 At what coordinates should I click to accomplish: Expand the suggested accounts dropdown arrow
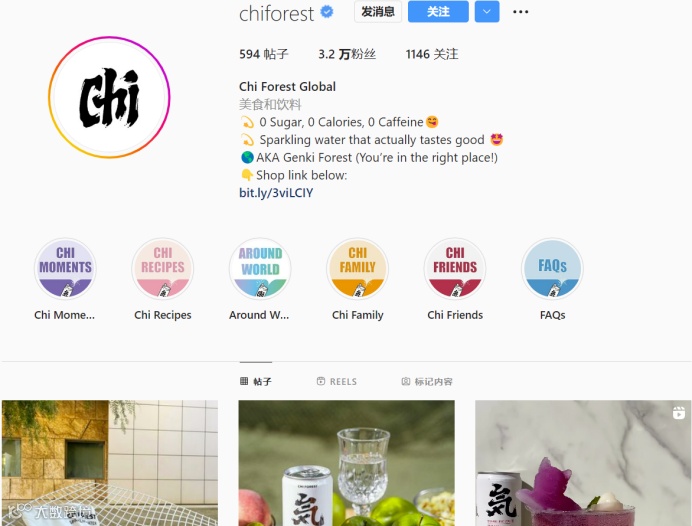click(x=487, y=11)
